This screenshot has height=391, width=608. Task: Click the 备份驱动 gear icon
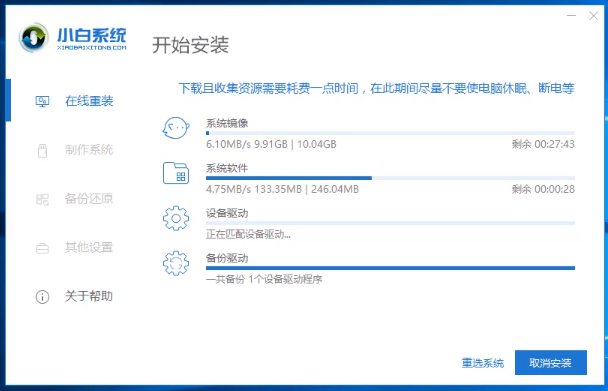click(176, 263)
